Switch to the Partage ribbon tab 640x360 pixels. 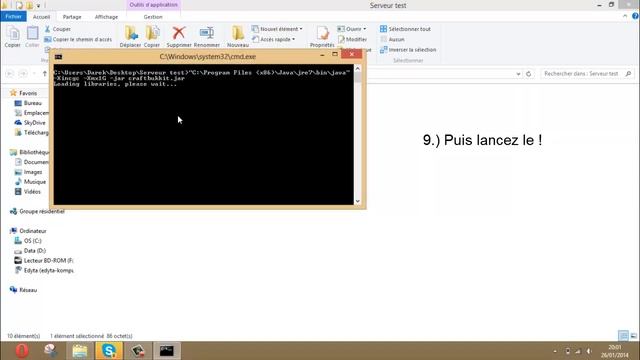click(x=72, y=17)
